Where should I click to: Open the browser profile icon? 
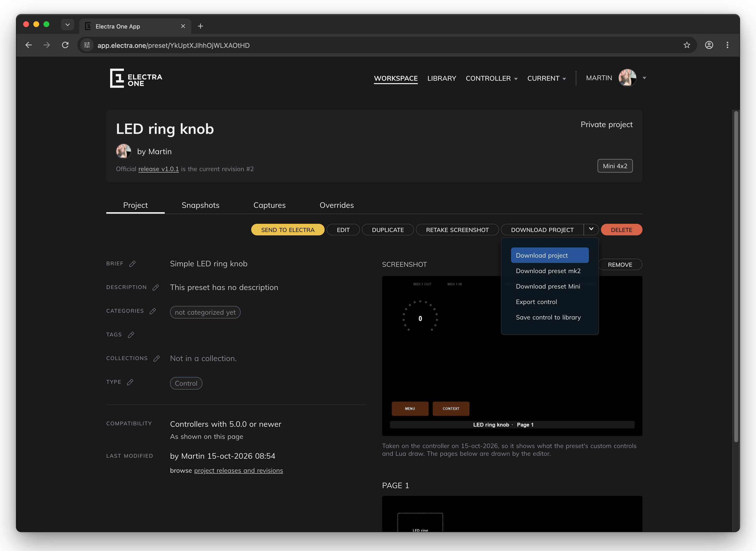pos(709,45)
